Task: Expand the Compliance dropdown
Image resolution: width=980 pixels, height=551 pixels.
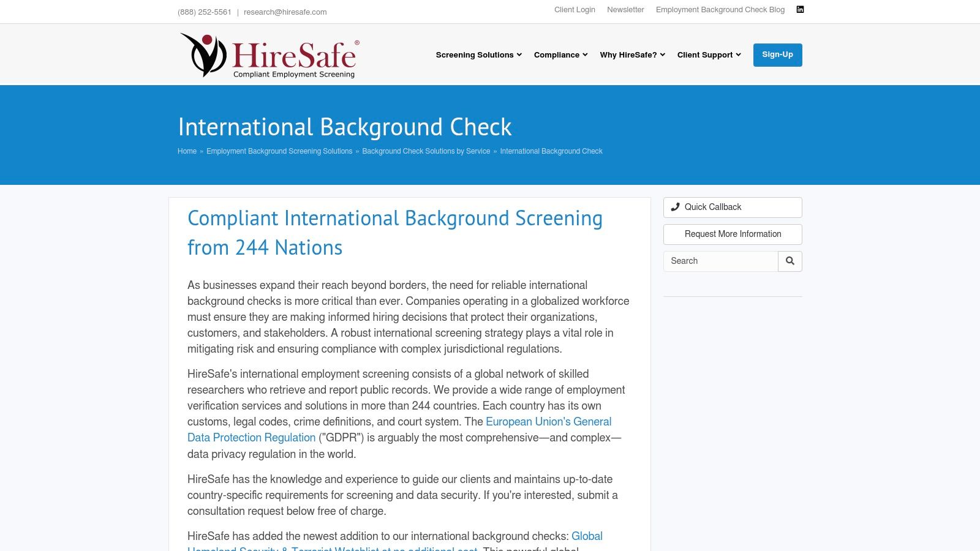Action: coord(561,55)
